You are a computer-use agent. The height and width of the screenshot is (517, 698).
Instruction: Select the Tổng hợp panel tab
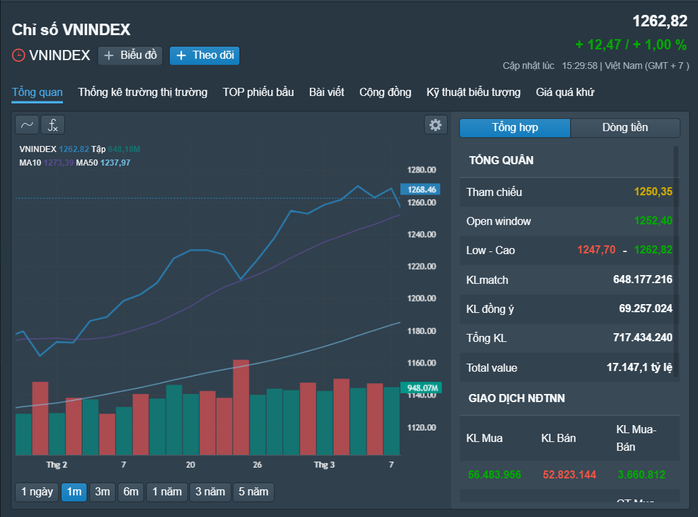515,128
